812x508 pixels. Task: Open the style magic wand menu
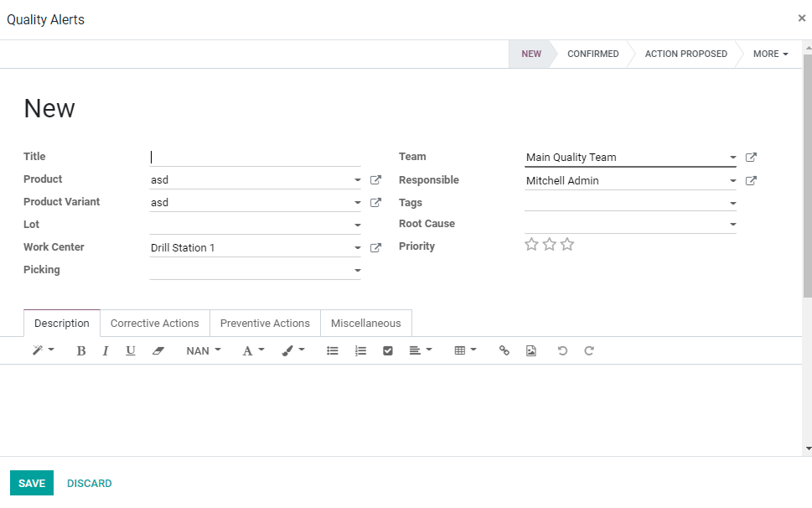[x=43, y=350]
